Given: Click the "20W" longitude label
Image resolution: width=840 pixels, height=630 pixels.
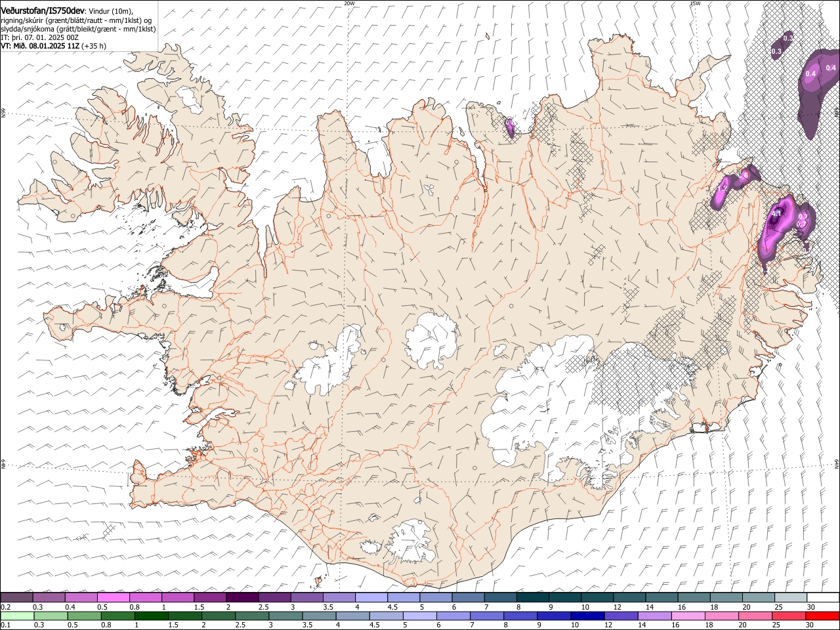Looking at the screenshot, I should [x=349, y=3].
